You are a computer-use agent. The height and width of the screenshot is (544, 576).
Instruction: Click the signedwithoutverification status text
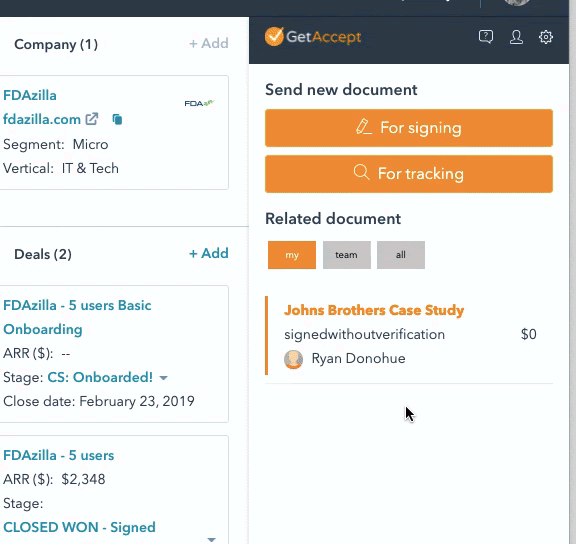tap(364, 335)
